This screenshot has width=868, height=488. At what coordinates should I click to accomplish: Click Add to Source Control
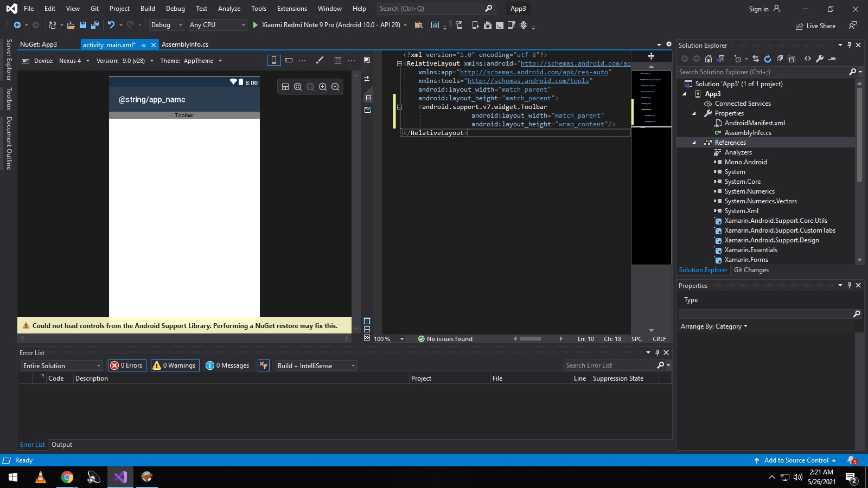coord(796,460)
